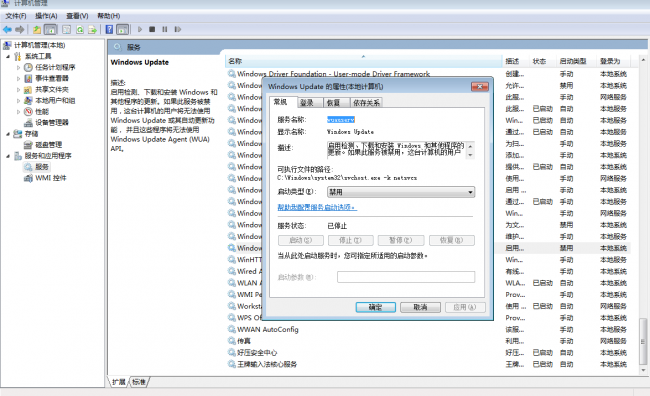Screen dimensions: 650x396
Task: Click the Export List toolbar icon
Action: [x=92, y=29]
